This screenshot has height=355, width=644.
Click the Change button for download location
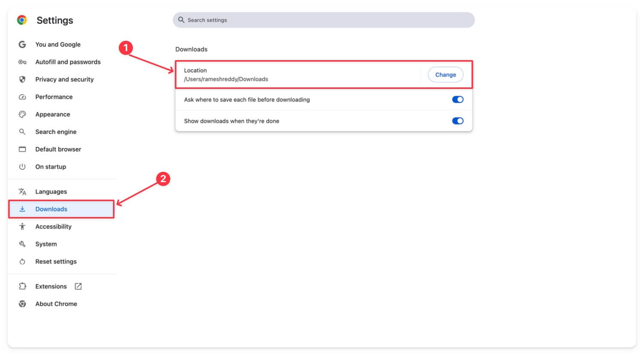pyautogui.click(x=446, y=74)
